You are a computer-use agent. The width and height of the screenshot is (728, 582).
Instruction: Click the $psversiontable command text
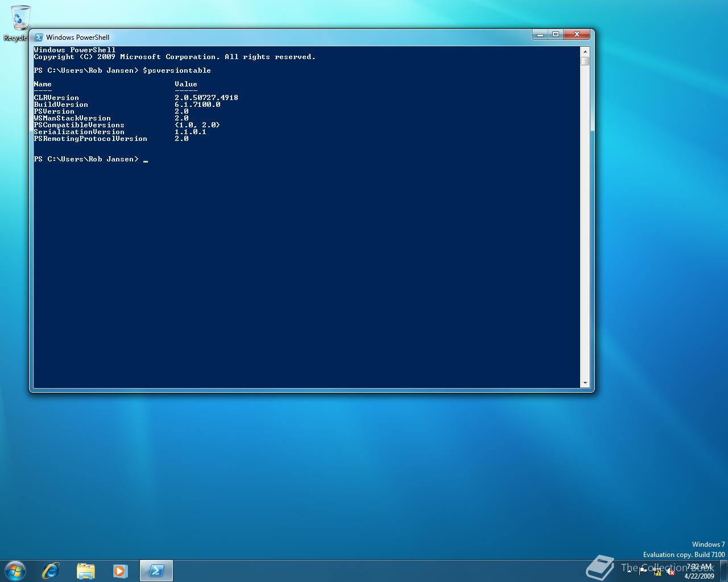pyautogui.click(x=177, y=70)
